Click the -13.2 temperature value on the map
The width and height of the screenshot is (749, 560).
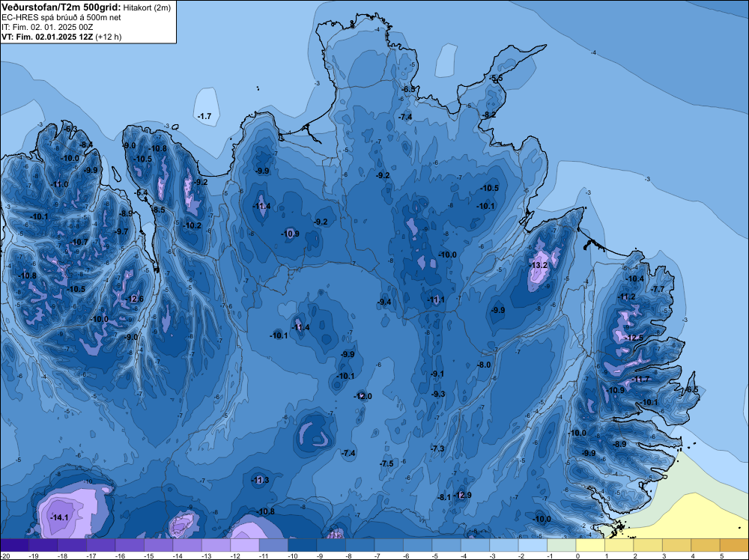click(x=539, y=266)
